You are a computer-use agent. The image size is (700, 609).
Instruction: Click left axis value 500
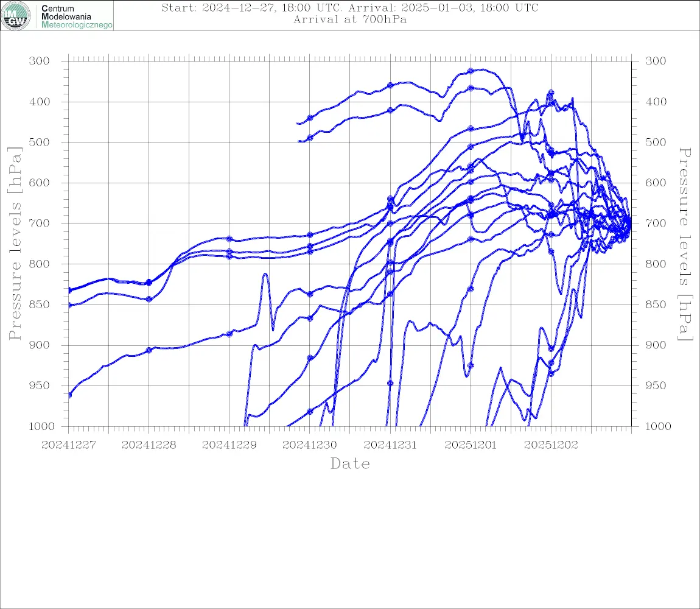[40, 142]
